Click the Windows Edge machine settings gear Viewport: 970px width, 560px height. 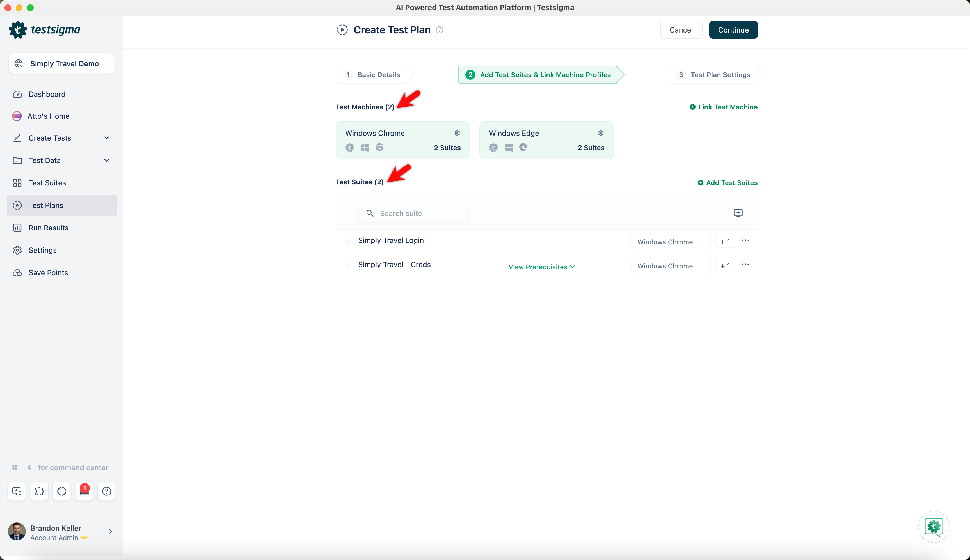[601, 133]
